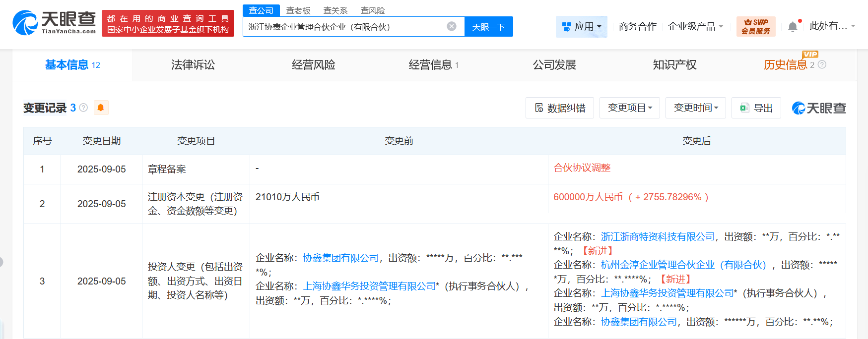Open 企业级产品 dropdown

coord(695,26)
